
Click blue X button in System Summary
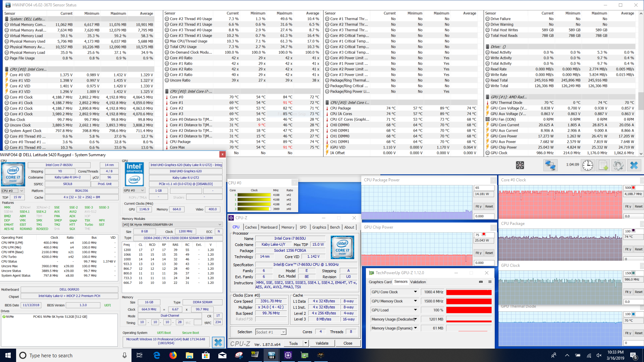tap(218, 342)
